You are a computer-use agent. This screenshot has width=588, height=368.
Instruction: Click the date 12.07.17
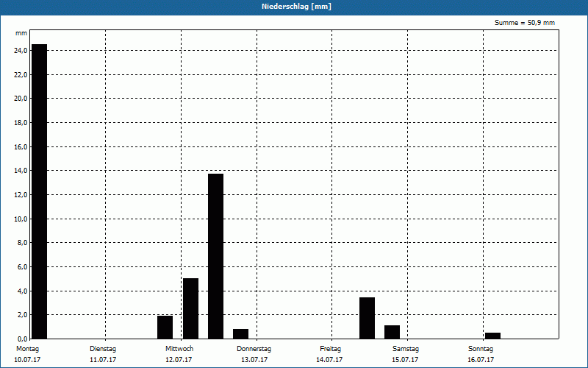179,360
